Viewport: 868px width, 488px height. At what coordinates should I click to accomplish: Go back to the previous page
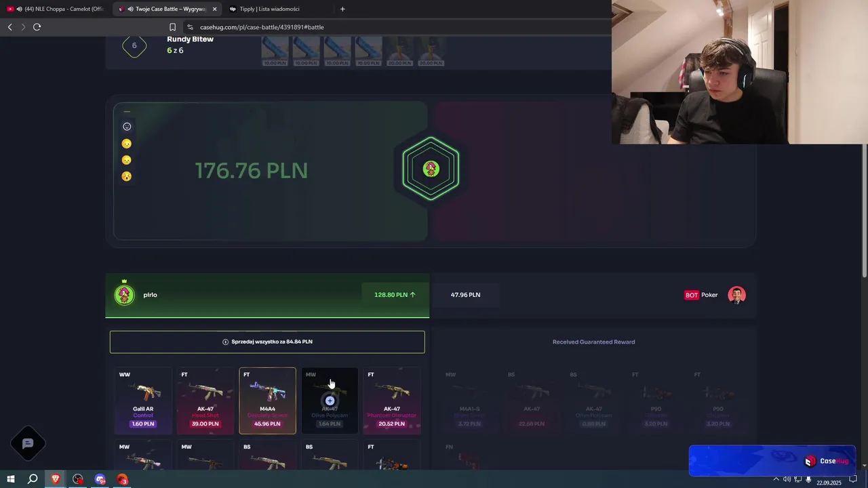click(x=9, y=27)
